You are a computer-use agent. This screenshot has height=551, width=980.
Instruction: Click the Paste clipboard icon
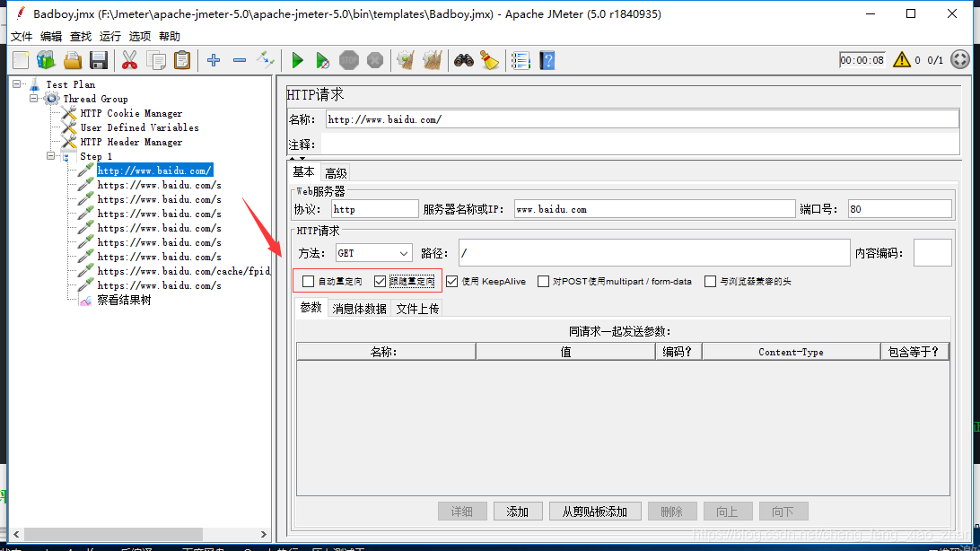click(x=182, y=61)
